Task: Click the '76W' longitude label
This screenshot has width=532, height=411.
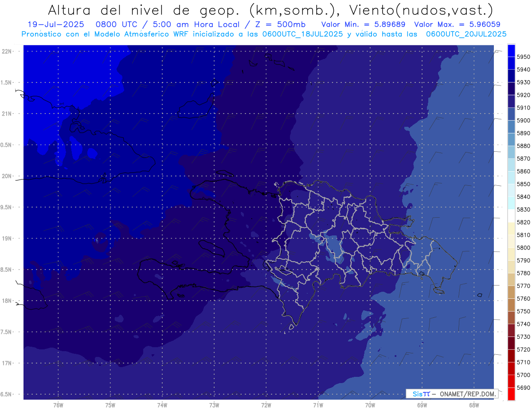Action: coord(58,405)
